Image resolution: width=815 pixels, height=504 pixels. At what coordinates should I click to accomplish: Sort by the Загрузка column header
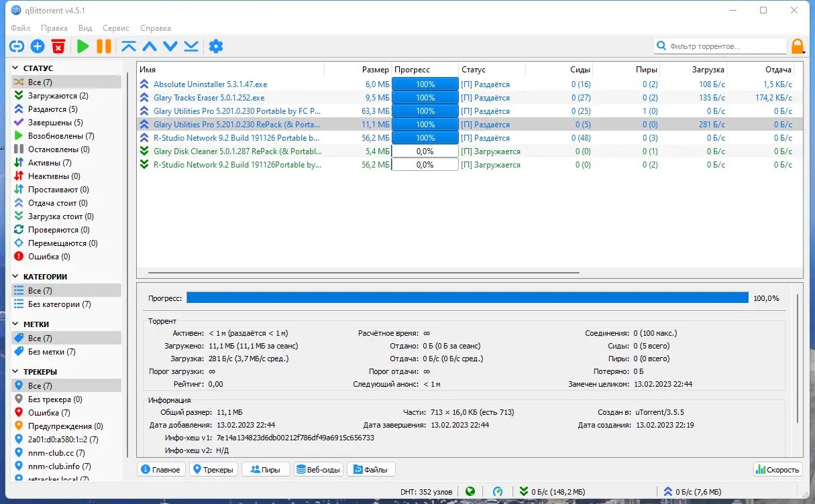point(694,70)
